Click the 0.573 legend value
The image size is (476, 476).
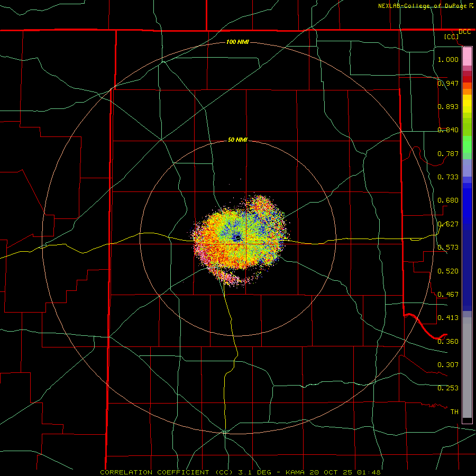pyautogui.click(x=448, y=248)
